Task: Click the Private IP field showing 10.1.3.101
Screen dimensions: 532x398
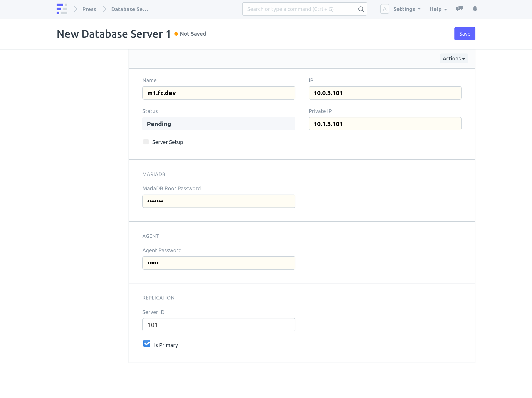Action: pyautogui.click(x=385, y=124)
